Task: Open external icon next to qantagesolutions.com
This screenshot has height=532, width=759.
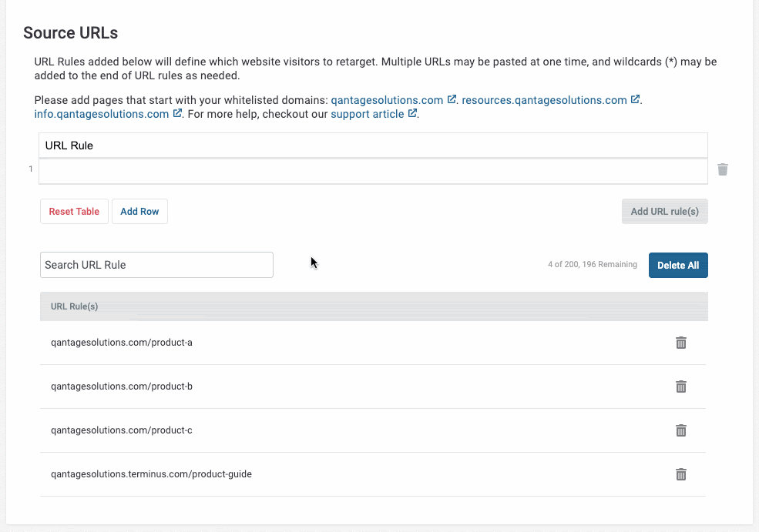Action: click(x=452, y=99)
